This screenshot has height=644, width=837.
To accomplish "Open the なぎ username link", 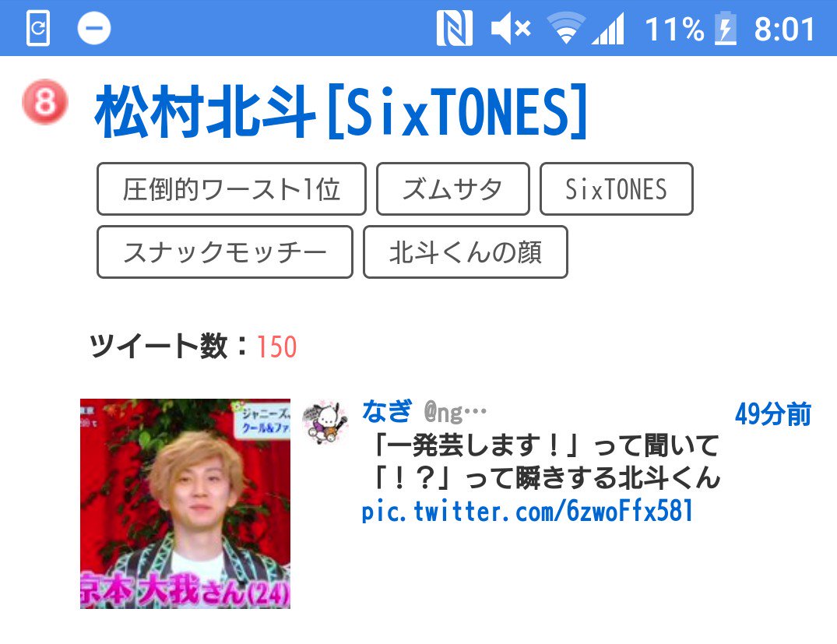I will tap(386, 411).
